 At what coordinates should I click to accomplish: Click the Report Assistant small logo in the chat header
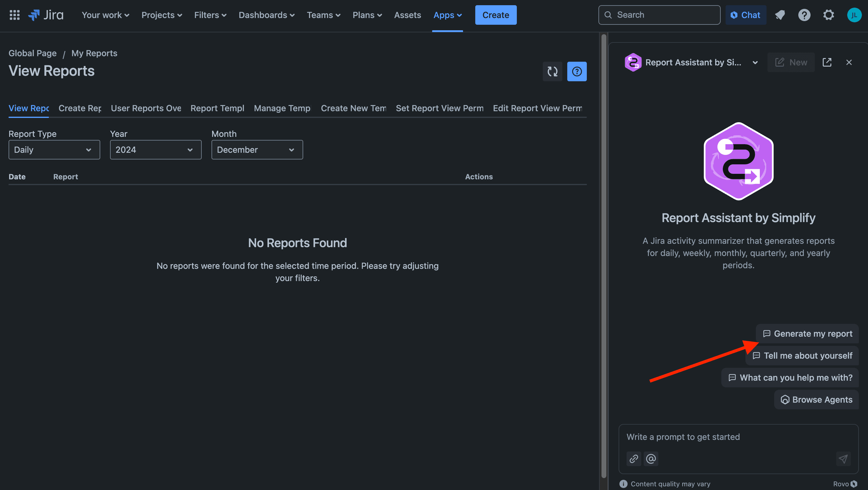click(633, 62)
